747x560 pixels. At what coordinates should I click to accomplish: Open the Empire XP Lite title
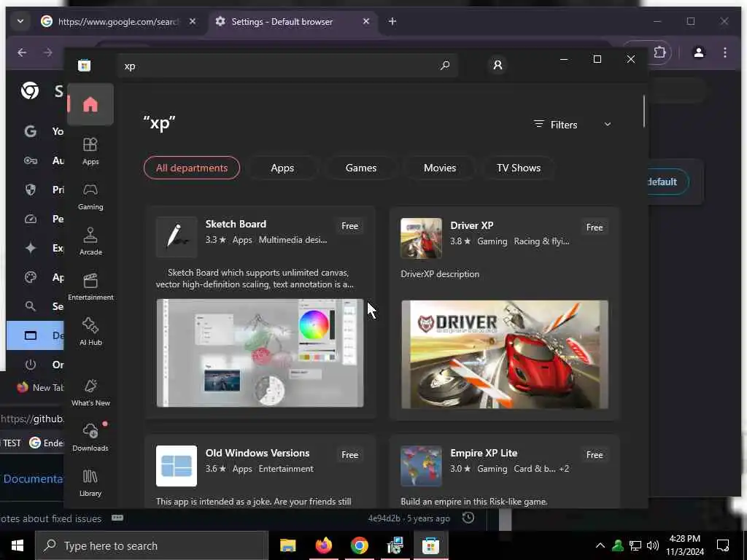click(484, 453)
